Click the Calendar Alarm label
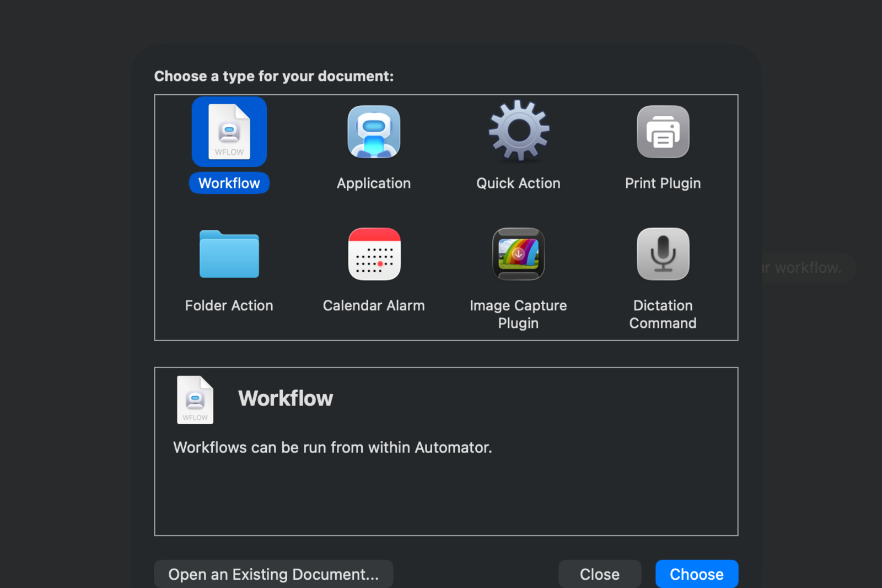Viewport: 882px width, 588px height. click(374, 305)
